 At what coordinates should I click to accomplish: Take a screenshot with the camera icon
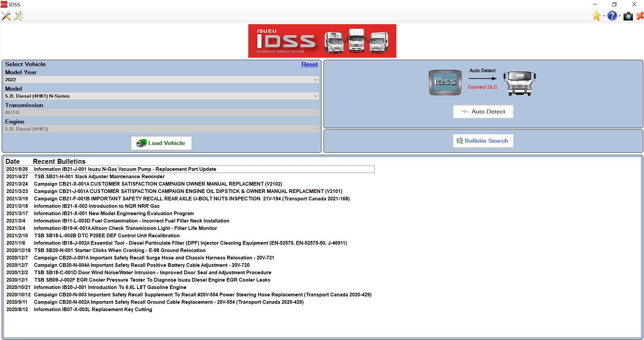coord(628,16)
